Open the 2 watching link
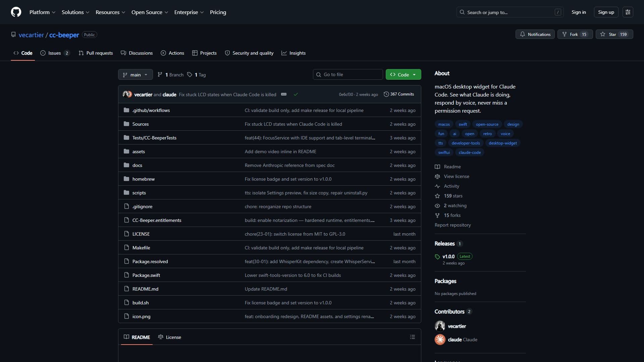The height and width of the screenshot is (362, 644). pos(451,205)
